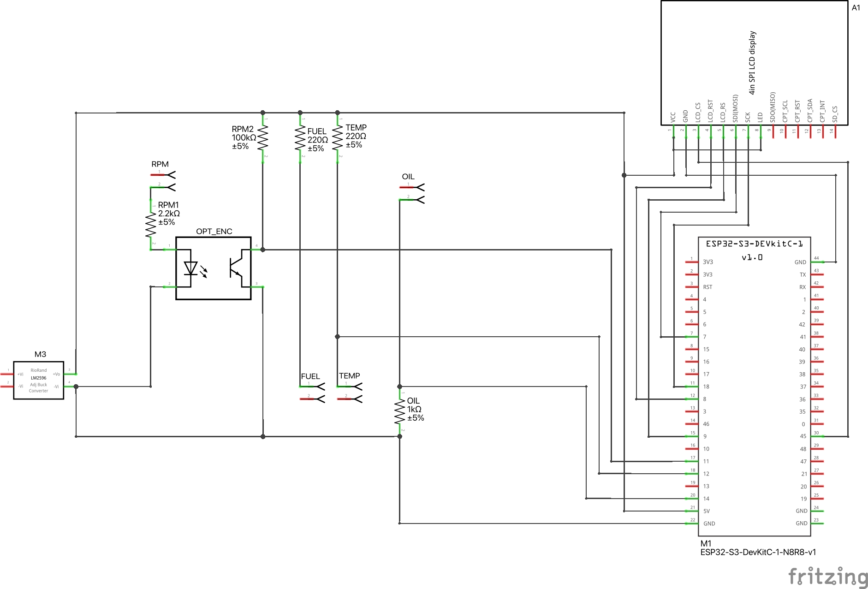This screenshot has height=589, width=868.
Task: Click the SDO(MISO) pin label
Action: 773,107
